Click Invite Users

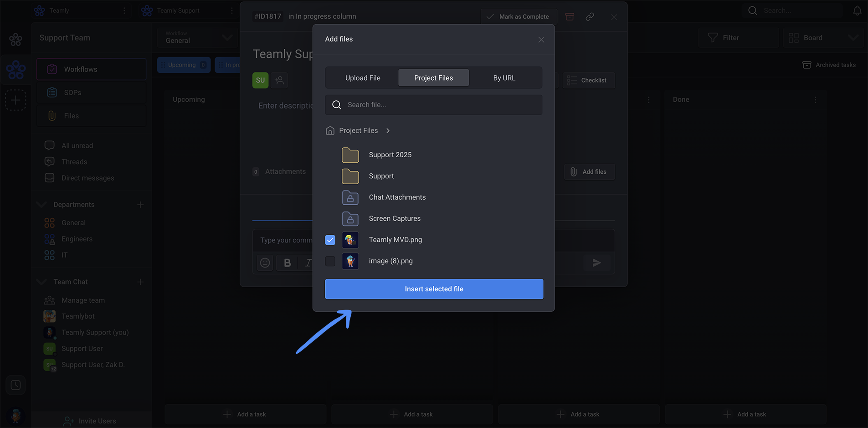pos(90,421)
